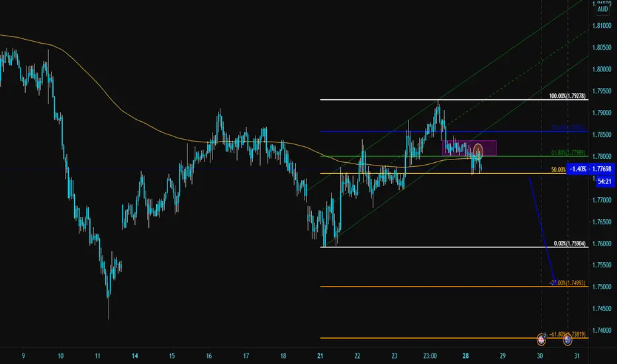Open the AUD currency selector
The width and height of the screenshot is (617, 364).
tap(602, 9)
